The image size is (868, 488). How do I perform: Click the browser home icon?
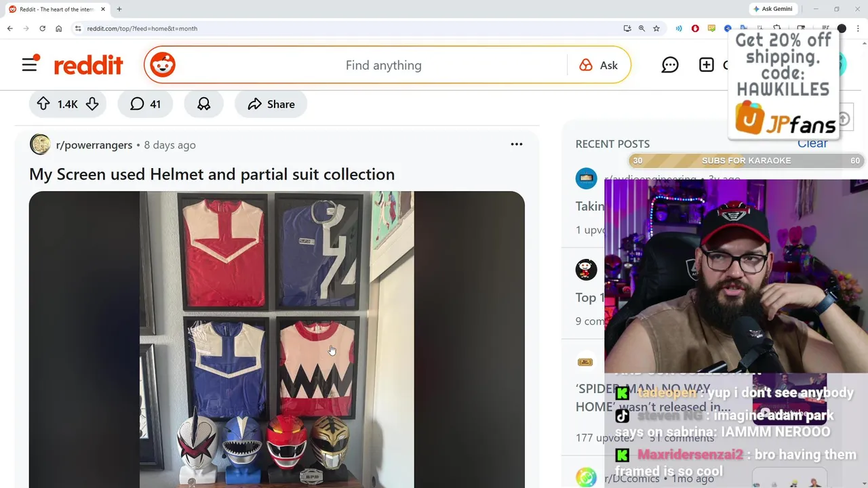(x=58, y=28)
